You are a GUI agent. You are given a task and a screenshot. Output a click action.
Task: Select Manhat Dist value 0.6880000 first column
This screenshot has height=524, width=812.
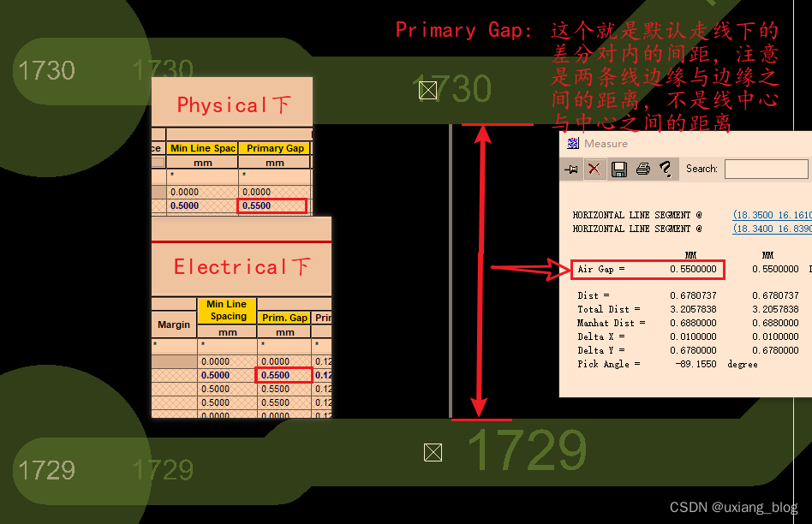tap(693, 323)
